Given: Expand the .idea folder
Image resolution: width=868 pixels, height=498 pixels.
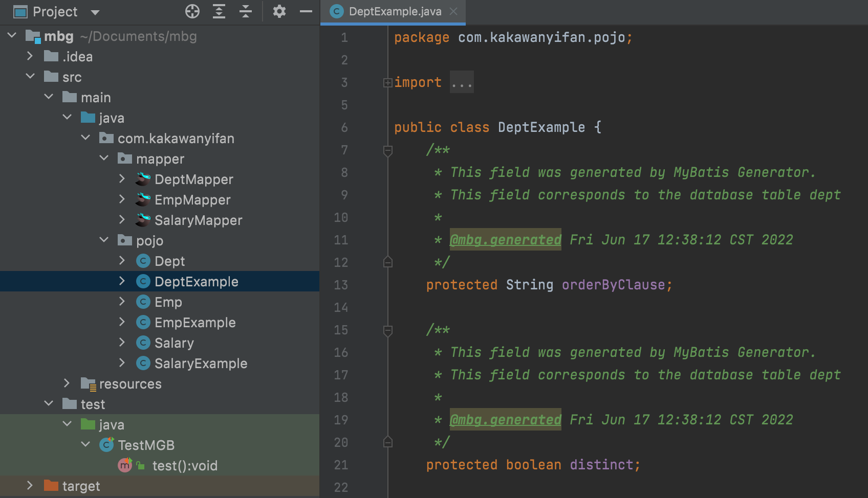Looking at the screenshot, I should tap(30, 56).
